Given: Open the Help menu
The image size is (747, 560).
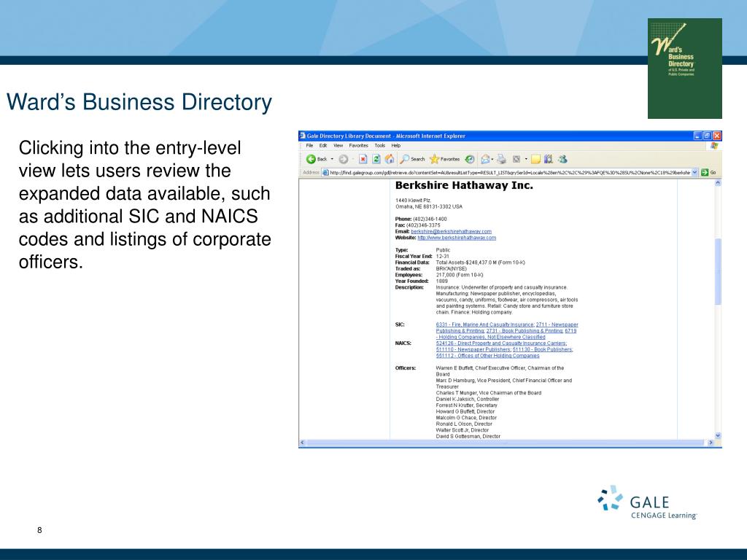Looking at the screenshot, I should tap(396, 146).
